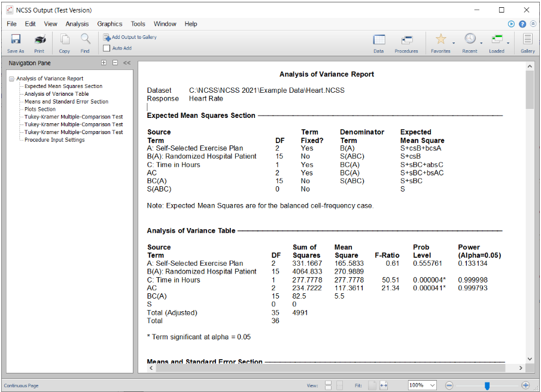Toggle continuous page view mode icon
Viewport: 541px width, 392px height.
tap(328, 385)
